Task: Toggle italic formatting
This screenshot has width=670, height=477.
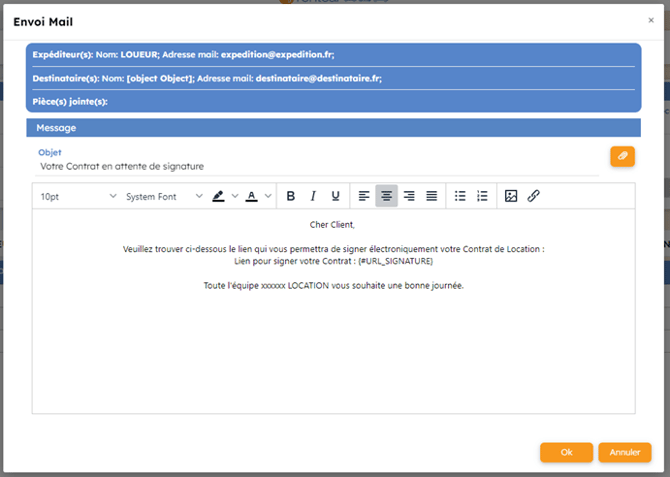Action: pos(313,196)
